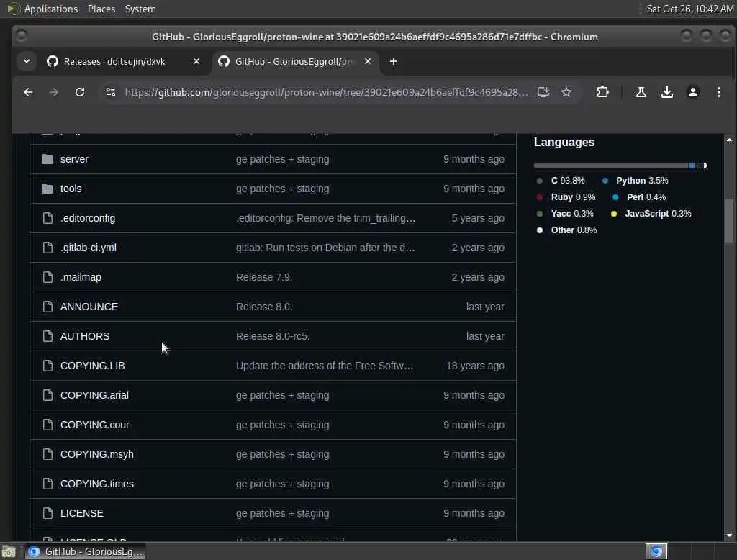This screenshot has width=737, height=560.
Task: Click file icon next to ANNOUNCE
Action: click(48, 307)
